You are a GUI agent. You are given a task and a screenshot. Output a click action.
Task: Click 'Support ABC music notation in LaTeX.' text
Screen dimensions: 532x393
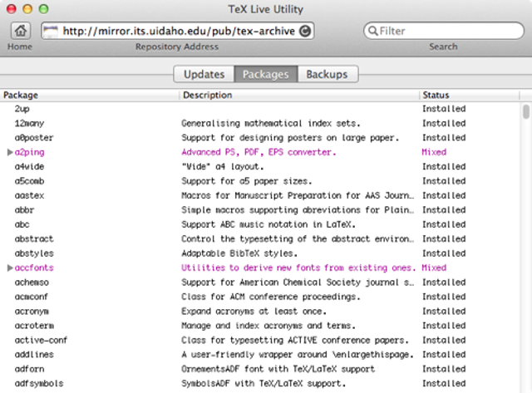[x=268, y=224]
